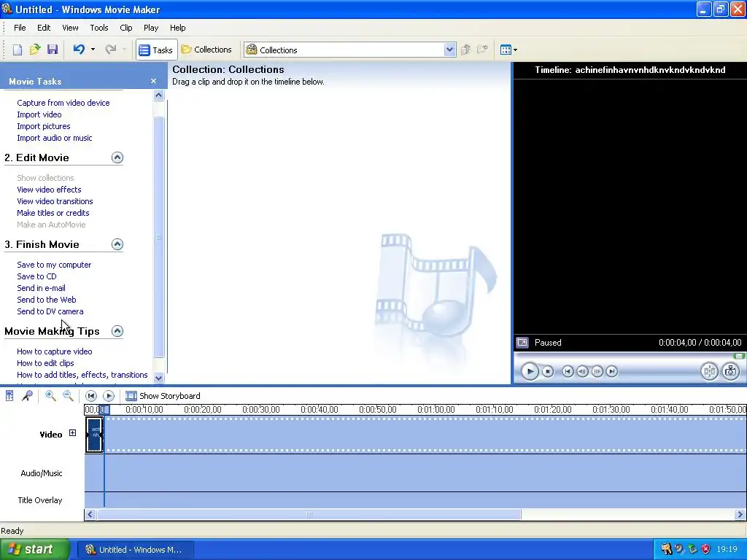Play the timeline
The height and width of the screenshot is (560, 747).
[109, 396]
